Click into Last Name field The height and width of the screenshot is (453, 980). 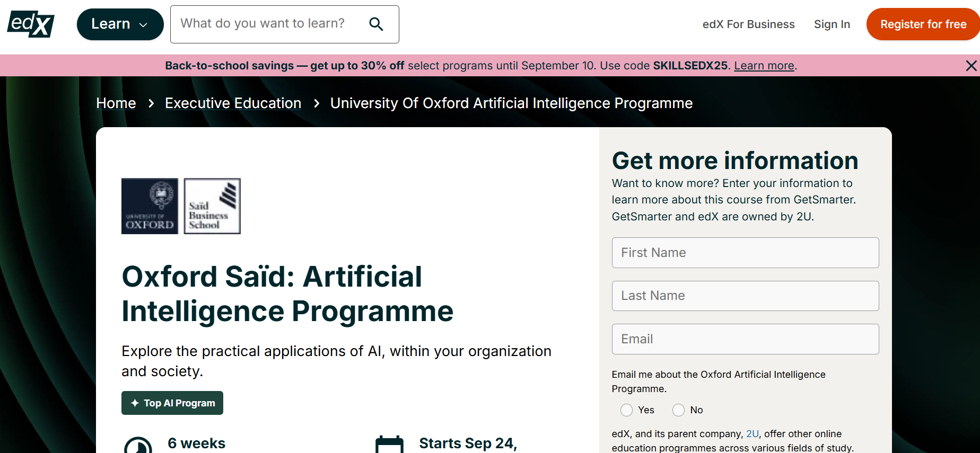click(x=745, y=296)
